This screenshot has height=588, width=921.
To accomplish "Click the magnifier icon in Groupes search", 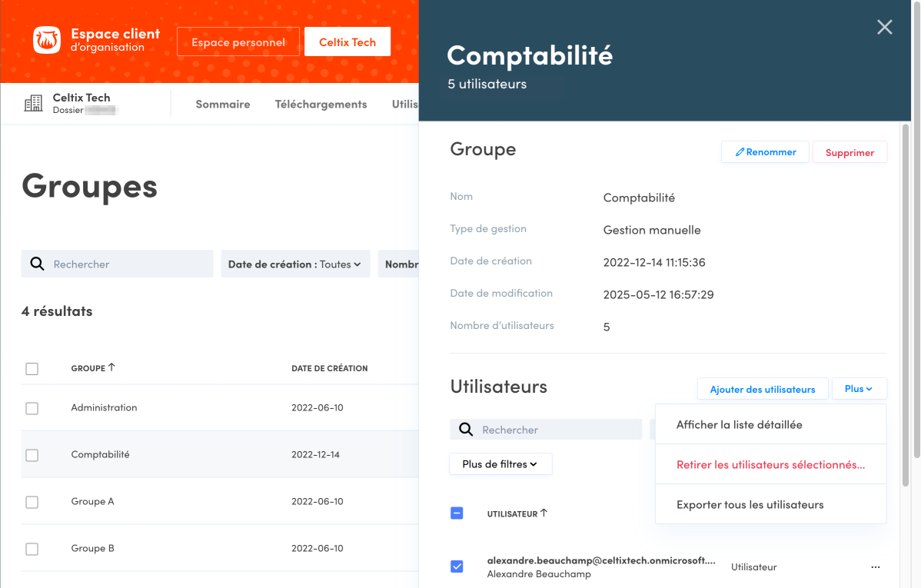I will (x=37, y=264).
